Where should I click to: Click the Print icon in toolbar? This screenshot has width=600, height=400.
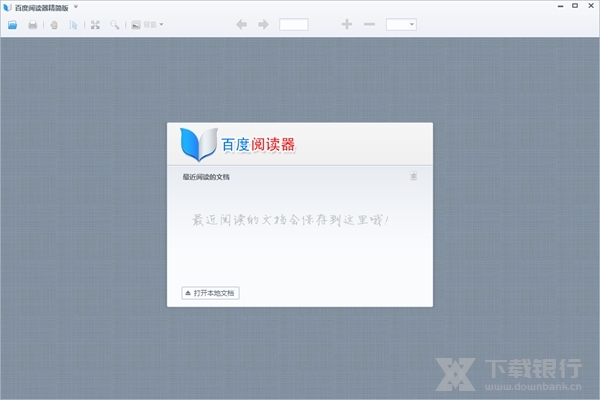(33, 25)
